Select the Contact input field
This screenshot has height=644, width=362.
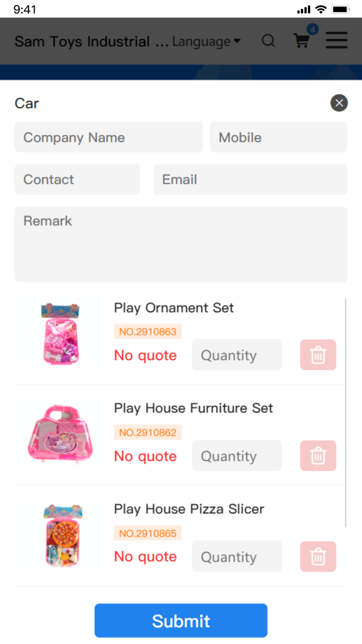77,180
